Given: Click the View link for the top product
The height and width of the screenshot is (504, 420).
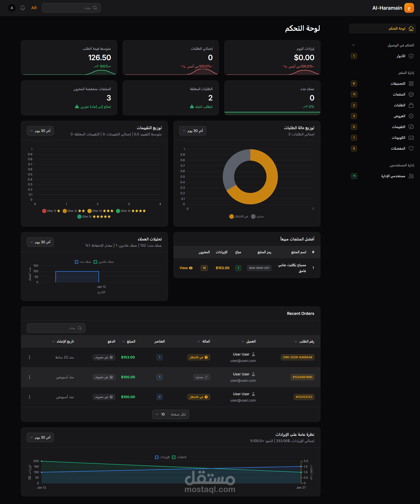Looking at the screenshot, I should coord(186,268).
